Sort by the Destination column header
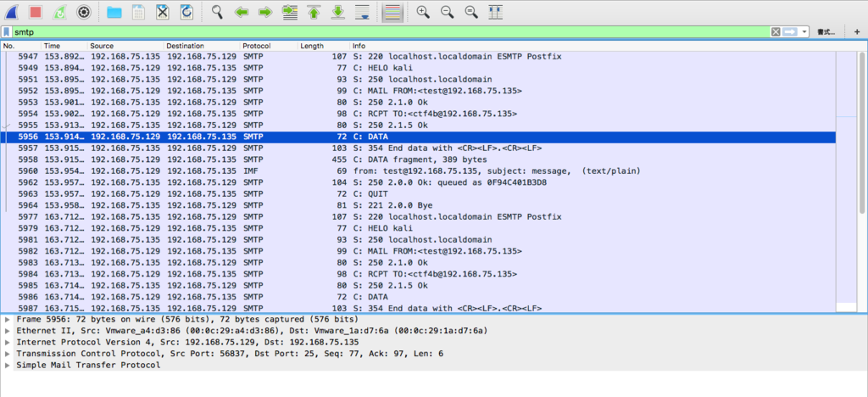Image resolution: width=868 pixels, height=397 pixels. [x=202, y=46]
